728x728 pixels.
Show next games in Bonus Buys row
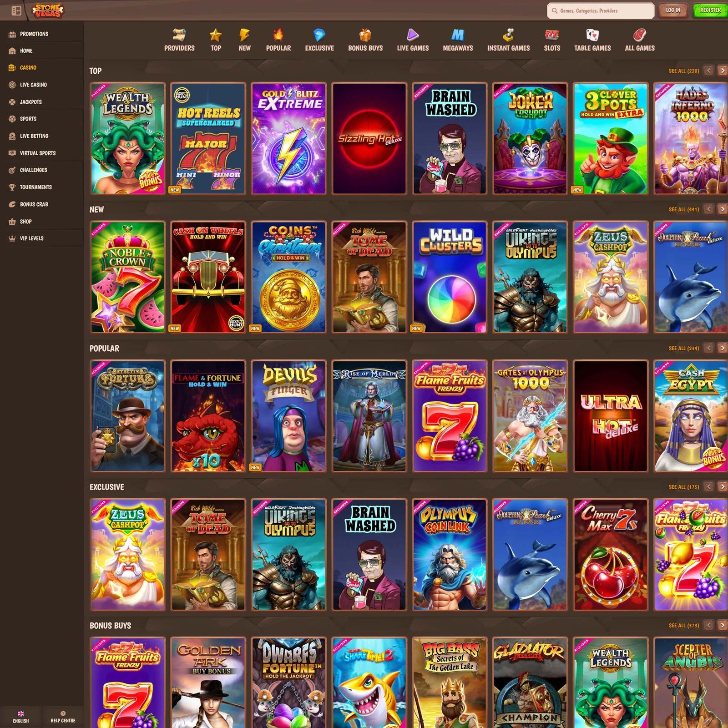[722, 625]
